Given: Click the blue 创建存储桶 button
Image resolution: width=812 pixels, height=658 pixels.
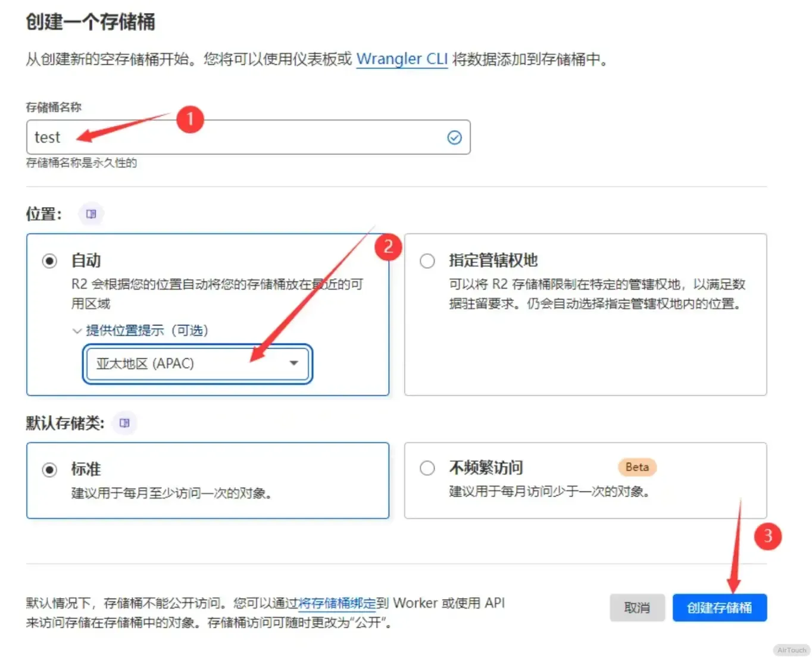Looking at the screenshot, I should pos(719,607).
